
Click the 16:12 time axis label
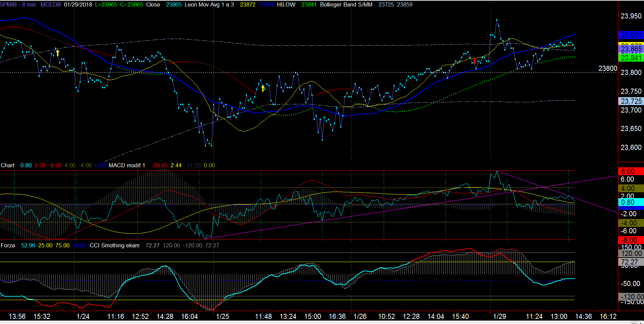(608, 316)
